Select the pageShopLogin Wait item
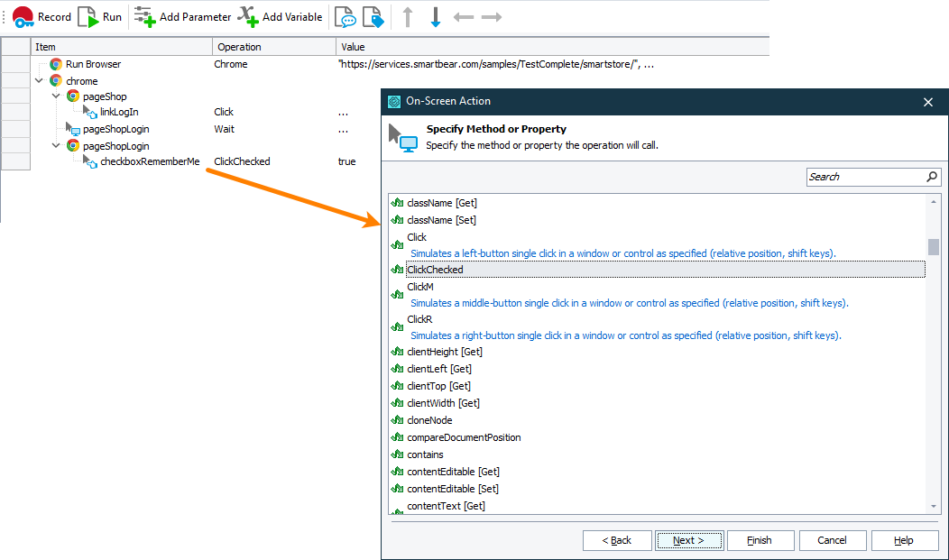949x560 pixels. 115,129
